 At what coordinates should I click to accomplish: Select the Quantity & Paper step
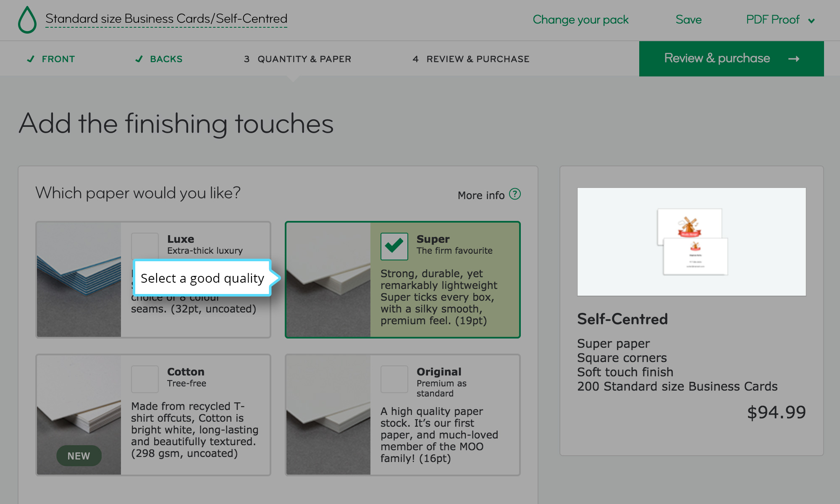coord(297,59)
